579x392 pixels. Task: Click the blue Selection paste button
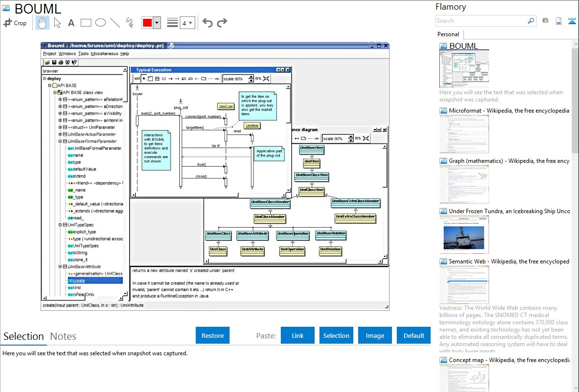[336, 335]
